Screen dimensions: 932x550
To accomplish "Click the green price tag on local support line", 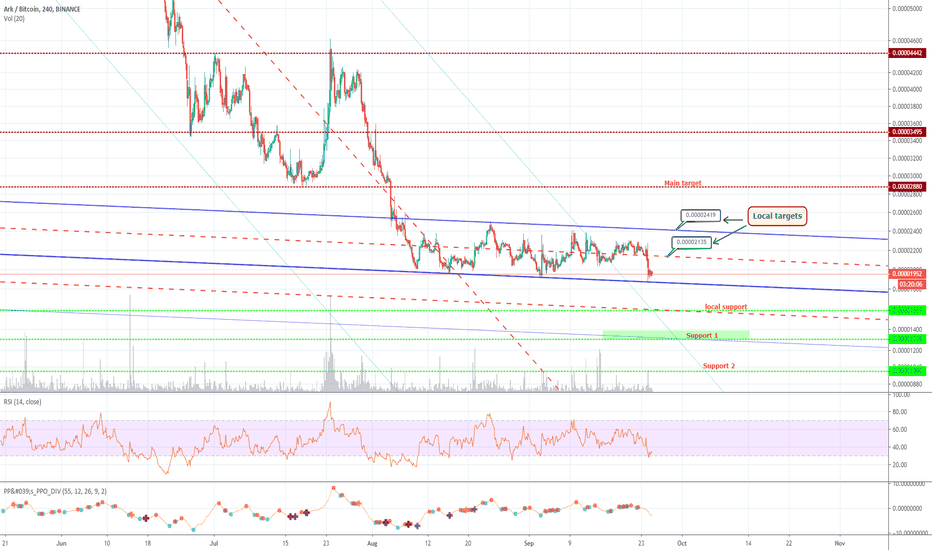I will 907,310.
